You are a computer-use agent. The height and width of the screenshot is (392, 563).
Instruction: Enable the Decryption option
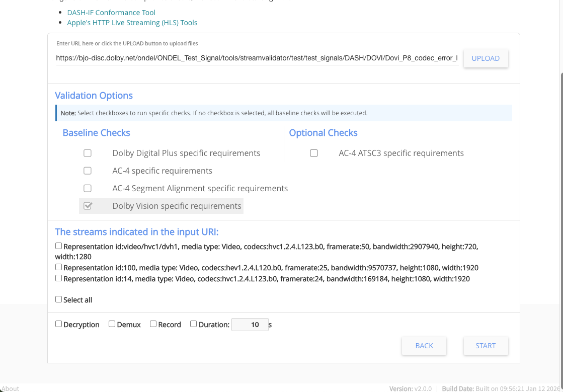pos(59,324)
